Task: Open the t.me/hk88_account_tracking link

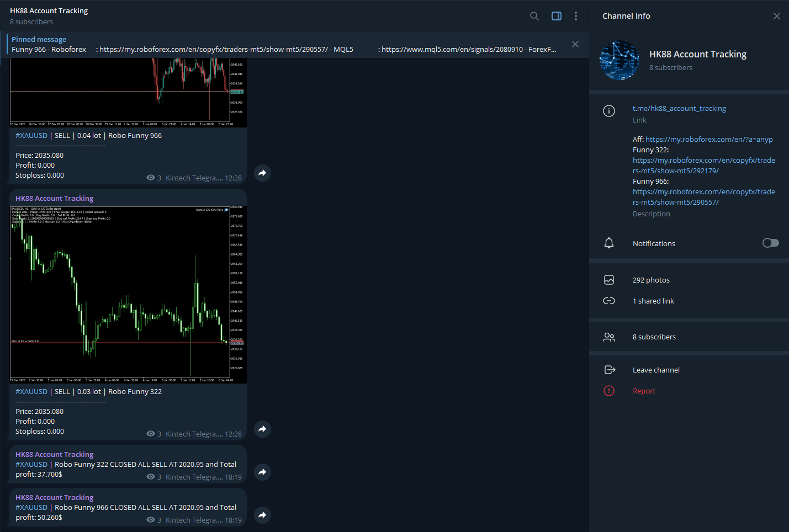Action: pos(679,109)
